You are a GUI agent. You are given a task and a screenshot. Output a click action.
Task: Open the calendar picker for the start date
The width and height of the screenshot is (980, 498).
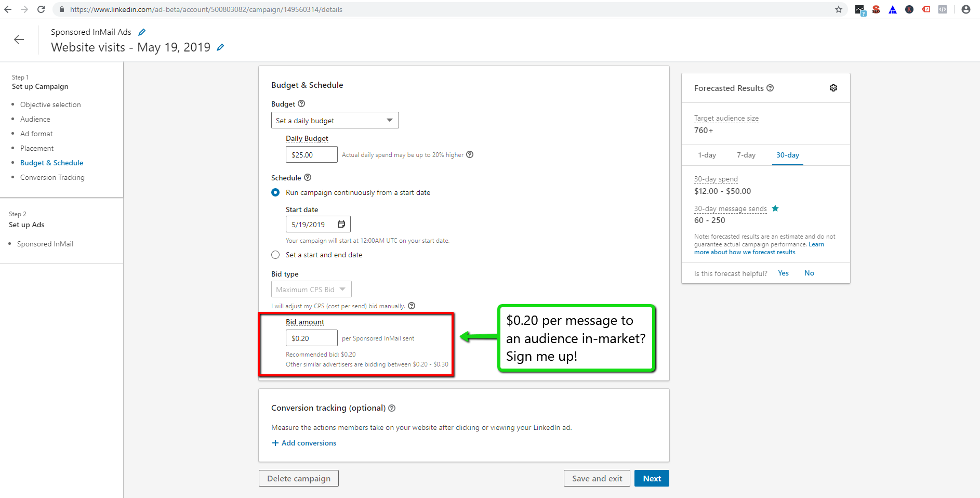coord(341,224)
